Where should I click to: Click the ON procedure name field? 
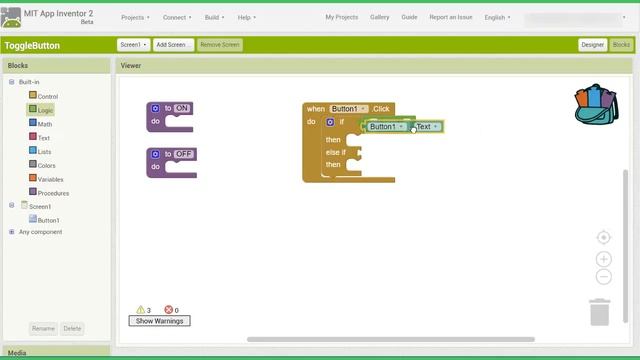182,108
